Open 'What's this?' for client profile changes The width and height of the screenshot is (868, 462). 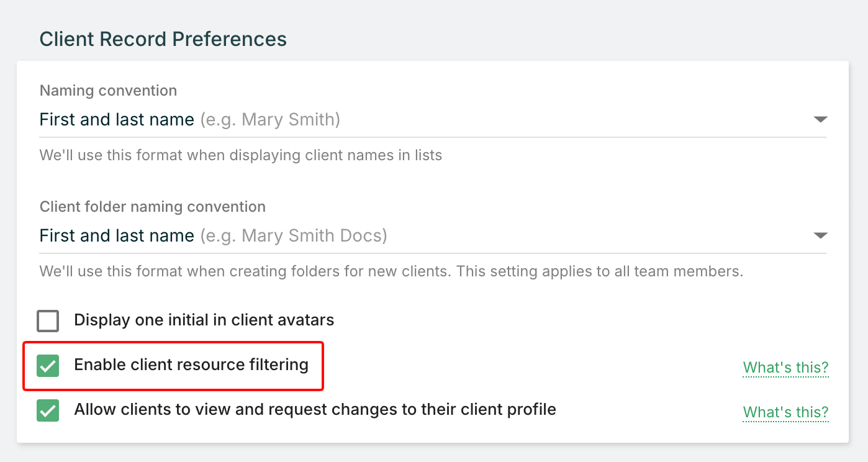point(785,412)
